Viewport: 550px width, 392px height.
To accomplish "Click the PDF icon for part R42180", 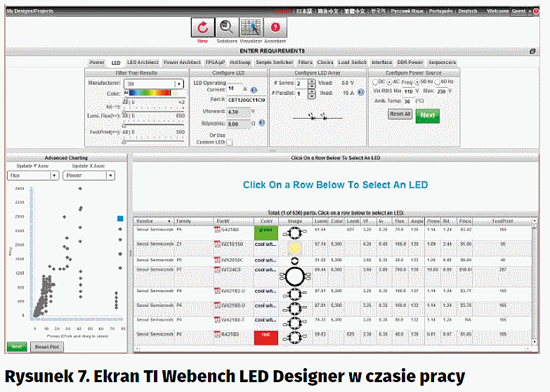I will pos(218,334).
